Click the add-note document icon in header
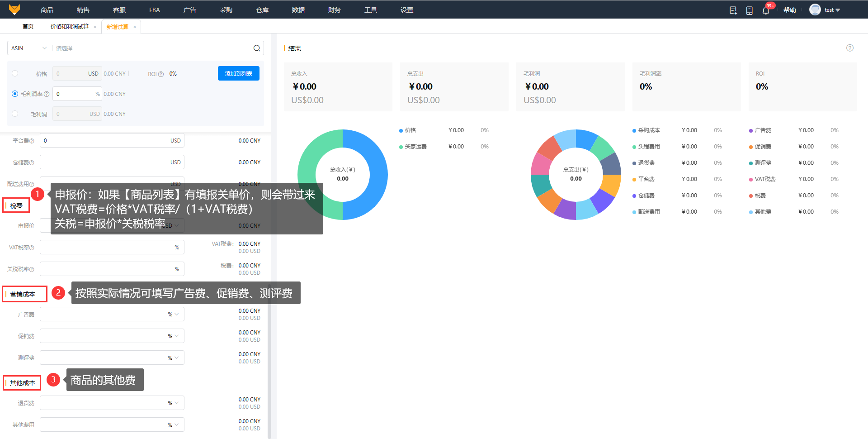Viewport: 868px width, 439px height. [x=733, y=10]
